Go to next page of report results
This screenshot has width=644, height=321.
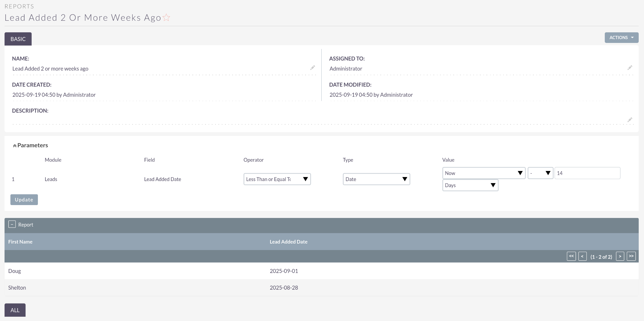pyautogui.click(x=620, y=256)
